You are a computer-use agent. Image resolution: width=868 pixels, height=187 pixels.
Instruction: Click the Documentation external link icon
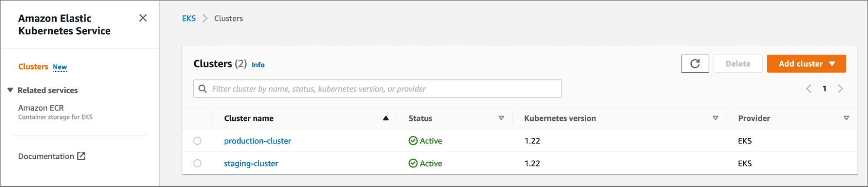[x=81, y=156]
